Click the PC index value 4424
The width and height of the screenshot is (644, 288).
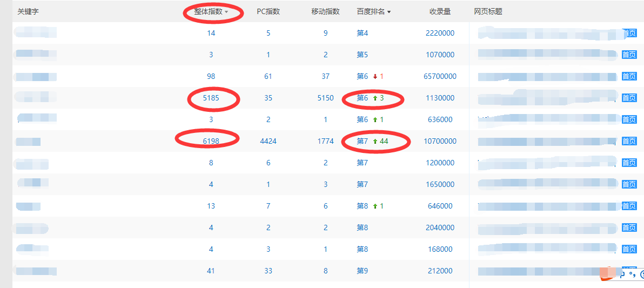[x=268, y=142]
